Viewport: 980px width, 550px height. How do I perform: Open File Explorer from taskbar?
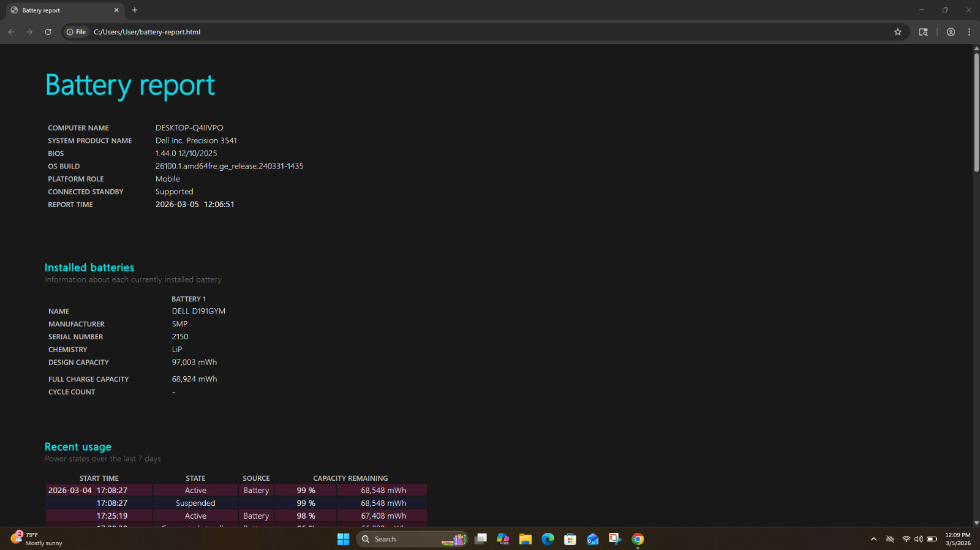(525, 539)
